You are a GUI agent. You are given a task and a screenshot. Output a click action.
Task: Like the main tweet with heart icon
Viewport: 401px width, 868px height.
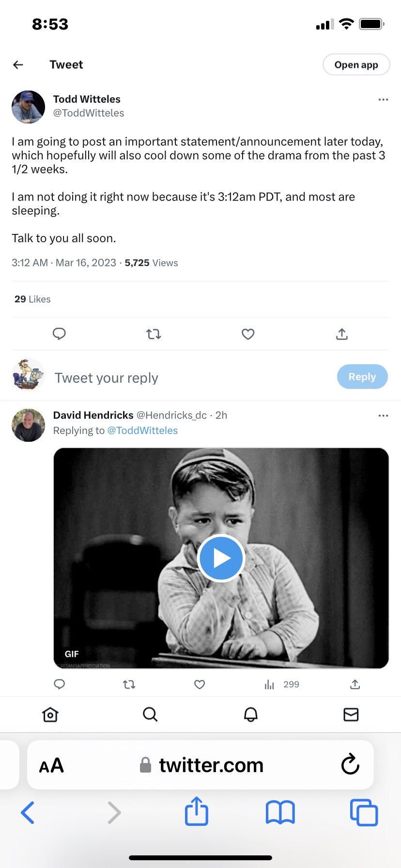248,334
